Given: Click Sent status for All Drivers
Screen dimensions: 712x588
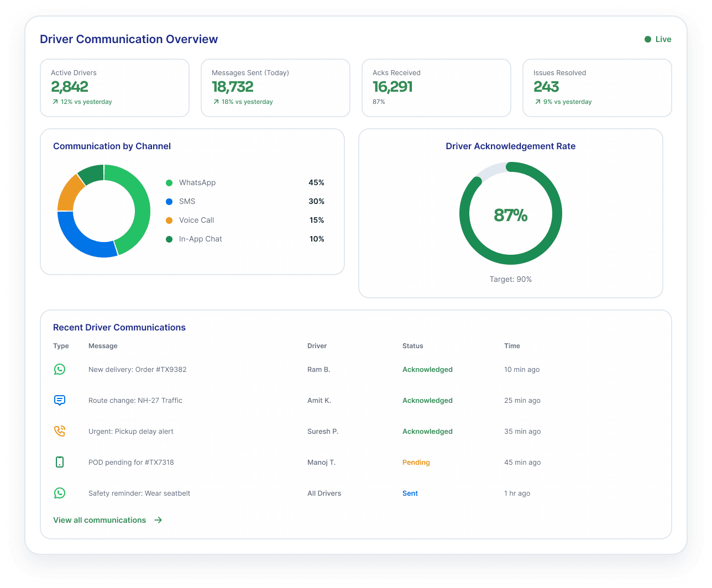Looking at the screenshot, I should point(410,493).
